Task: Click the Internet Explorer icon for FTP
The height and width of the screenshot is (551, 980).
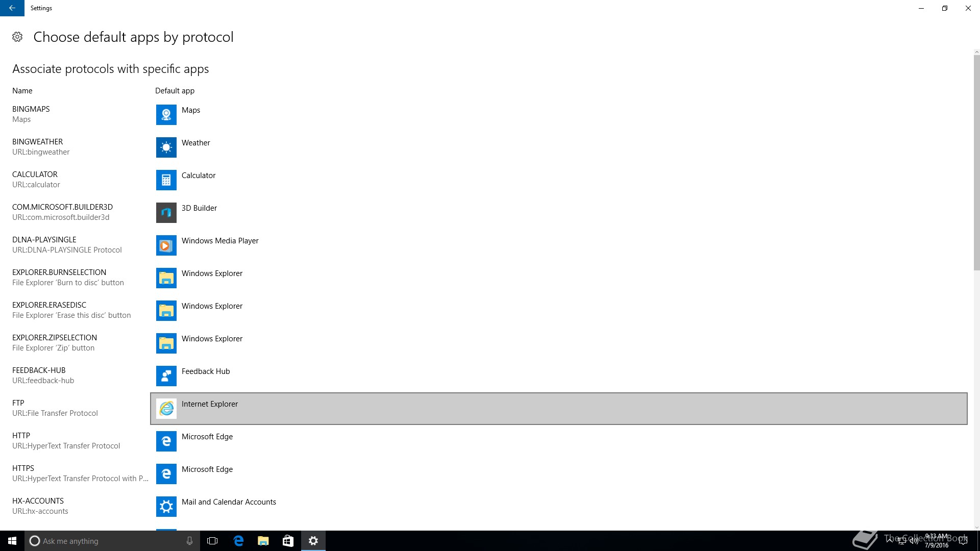Action: (166, 409)
